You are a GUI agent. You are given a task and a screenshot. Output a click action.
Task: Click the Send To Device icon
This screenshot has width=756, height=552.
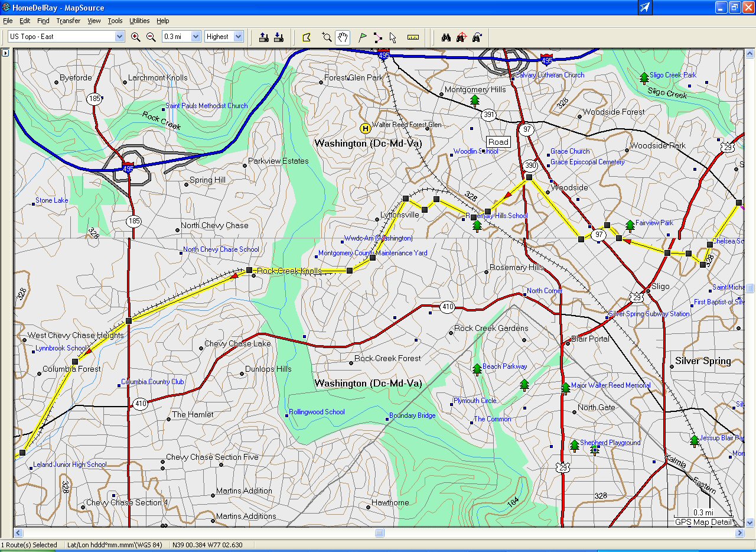click(x=264, y=37)
